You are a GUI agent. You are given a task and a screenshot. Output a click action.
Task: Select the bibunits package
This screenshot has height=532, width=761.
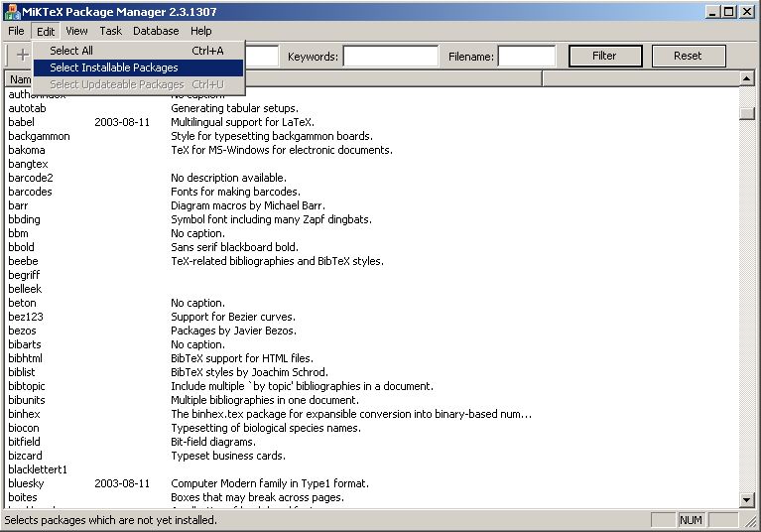point(27,400)
